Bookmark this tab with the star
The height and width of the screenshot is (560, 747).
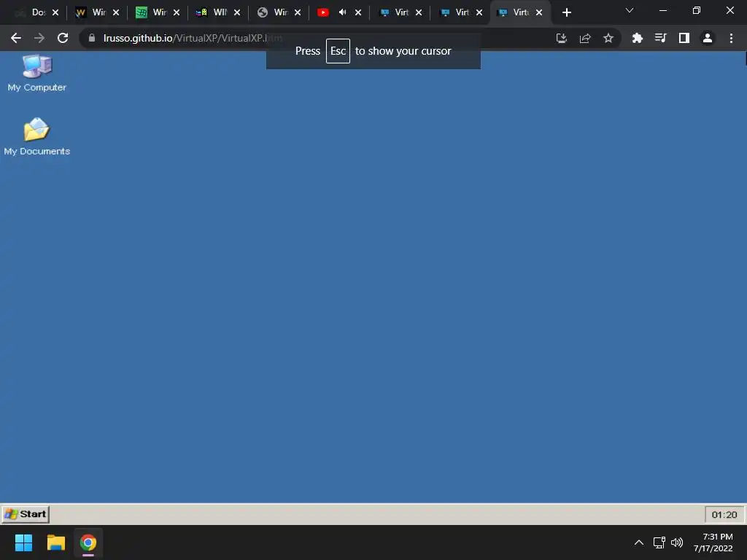click(608, 38)
